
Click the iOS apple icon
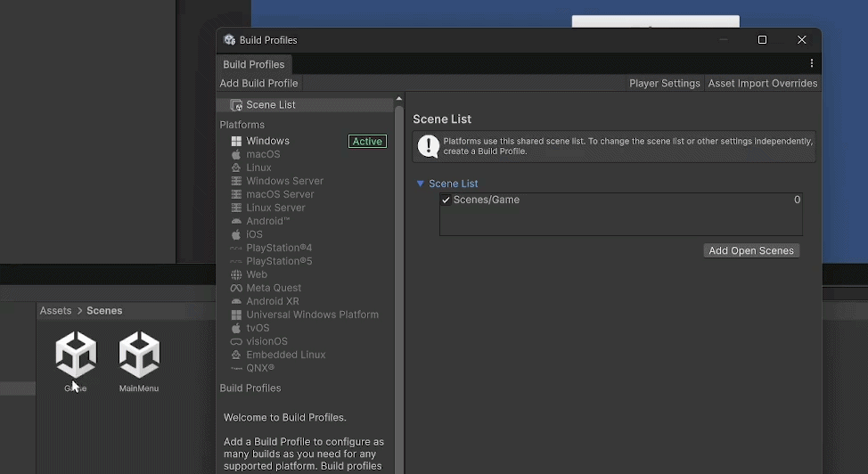click(236, 235)
